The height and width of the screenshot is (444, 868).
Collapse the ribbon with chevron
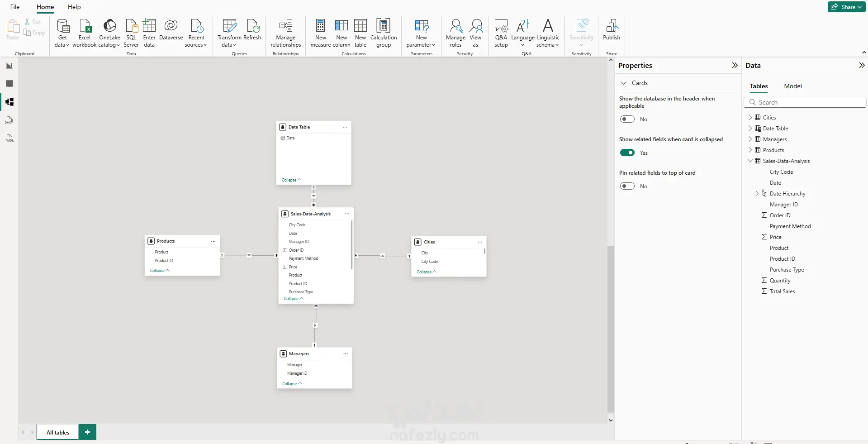pyautogui.click(x=864, y=53)
